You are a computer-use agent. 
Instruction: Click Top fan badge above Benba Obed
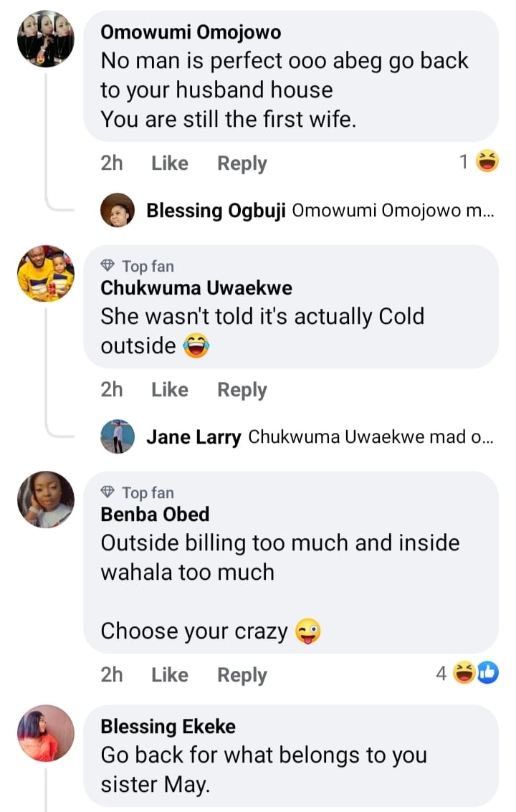click(x=138, y=493)
